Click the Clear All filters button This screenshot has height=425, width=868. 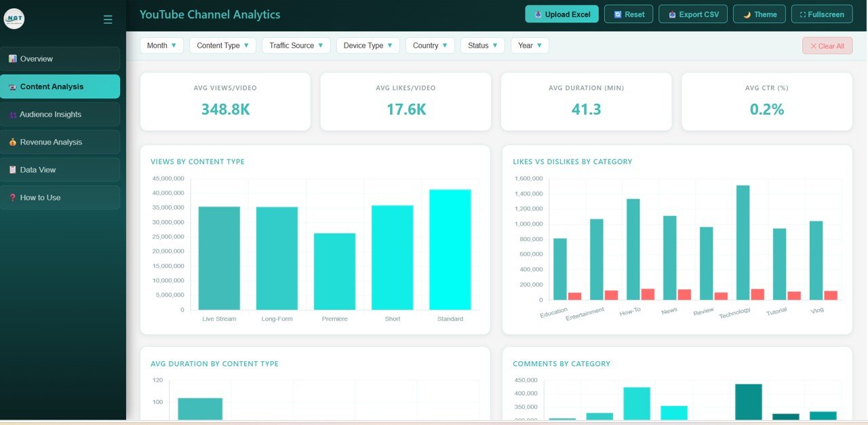pyautogui.click(x=827, y=45)
